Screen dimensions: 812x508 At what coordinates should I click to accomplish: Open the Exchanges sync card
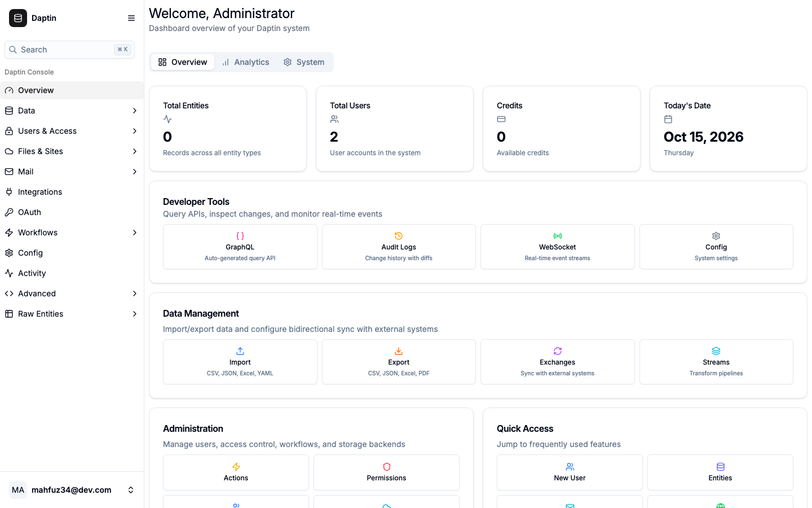click(558, 362)
